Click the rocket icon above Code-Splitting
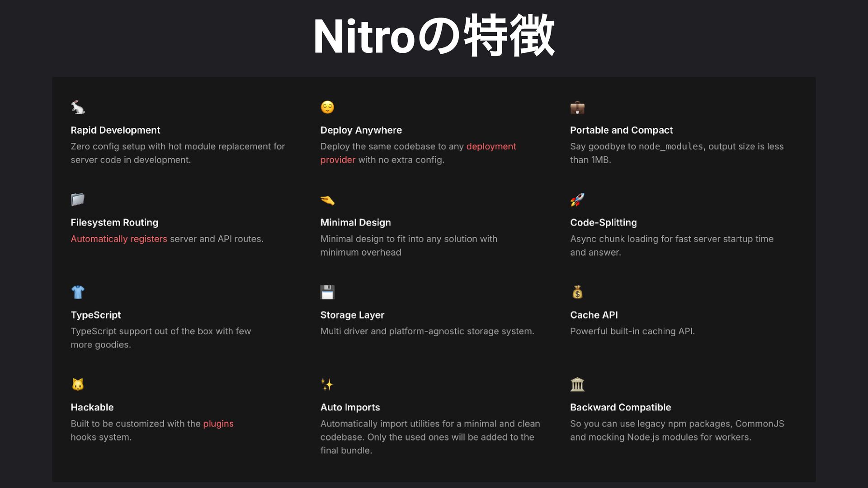The height and width of the screenshot is (488, 868). 577,200
